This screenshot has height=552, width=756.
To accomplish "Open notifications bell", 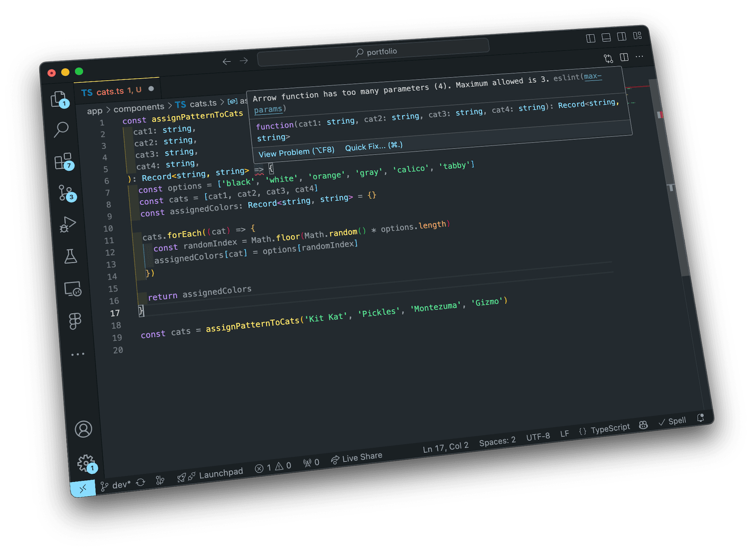I will 700,418.
